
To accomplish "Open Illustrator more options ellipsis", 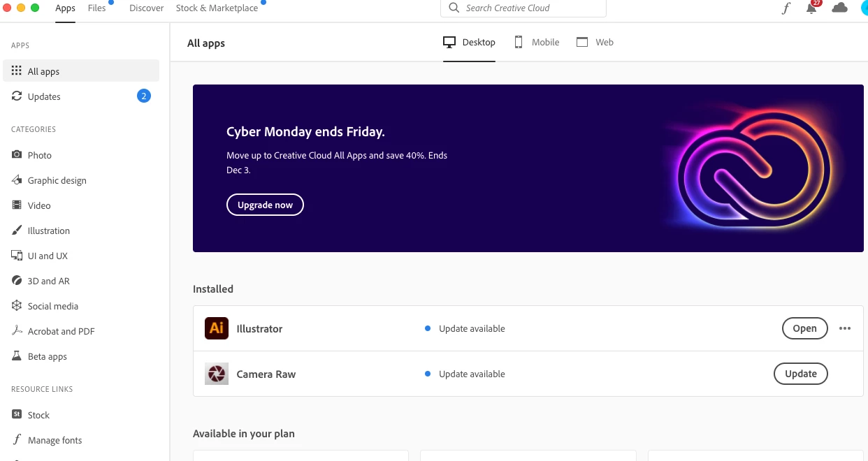I will [845, 328].
